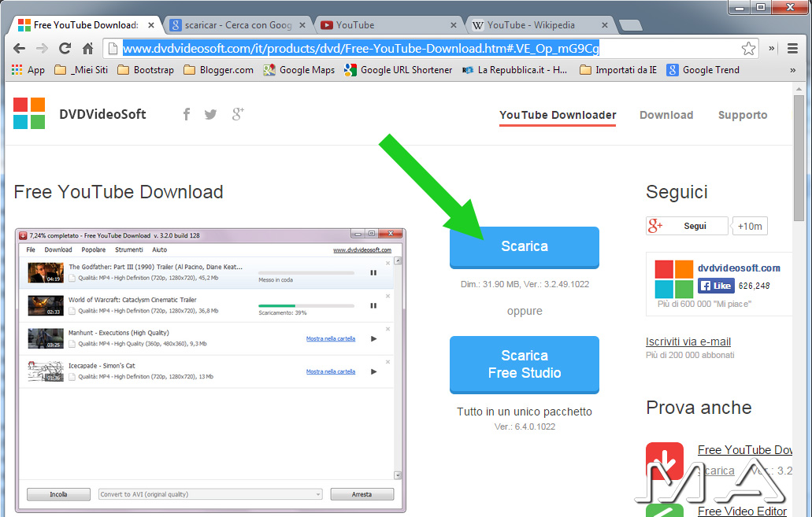The image size is (812, 517).
Task: Click The Godfather queued progress bar
Action: pos(306,273)
